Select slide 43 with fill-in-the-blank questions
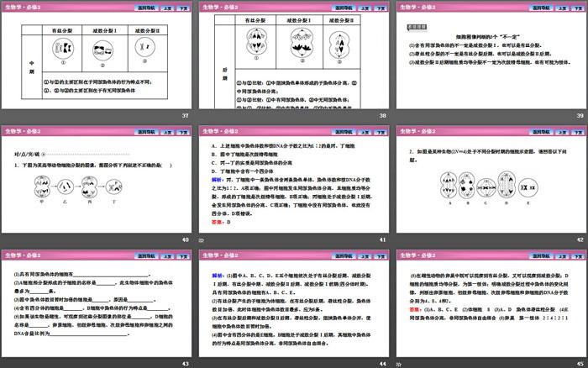This screenshot has height=368, width=588. 97,303
